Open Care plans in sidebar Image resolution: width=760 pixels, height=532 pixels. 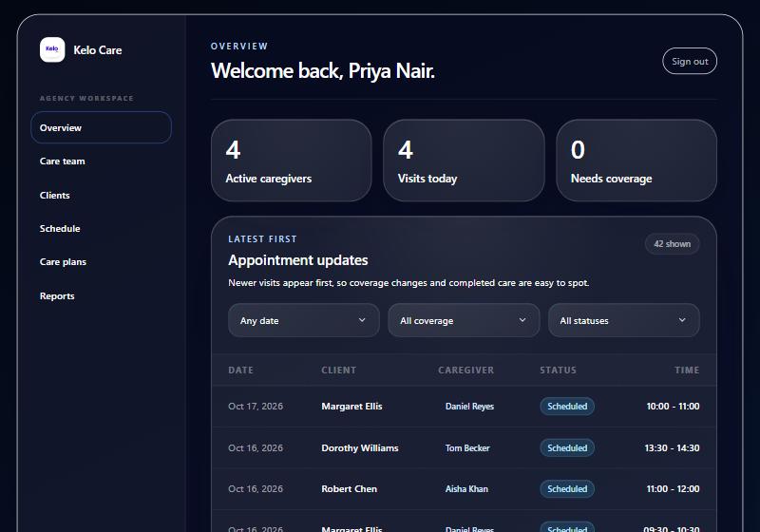coord(63,261)
